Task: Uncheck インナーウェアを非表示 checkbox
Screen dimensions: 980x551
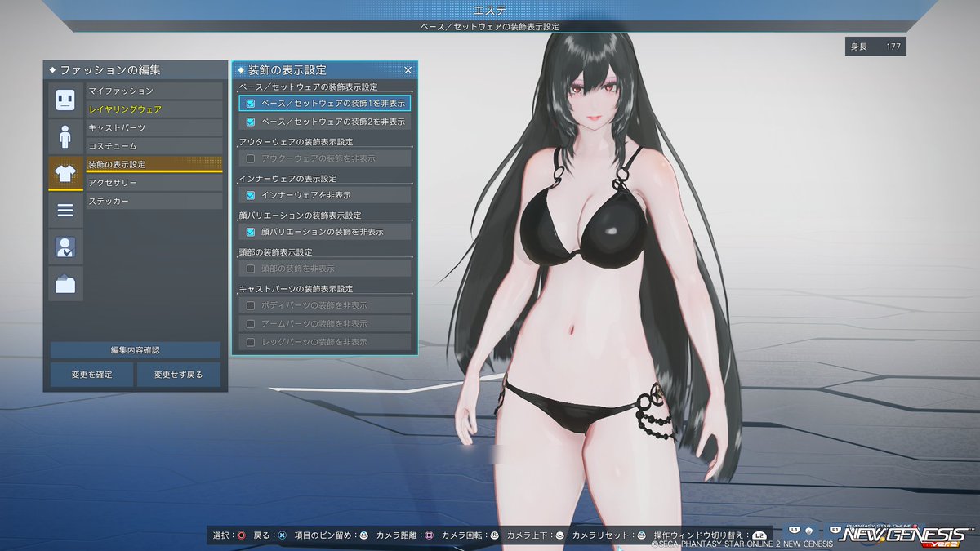Action: pyautogui.click(x=251, y=195)
